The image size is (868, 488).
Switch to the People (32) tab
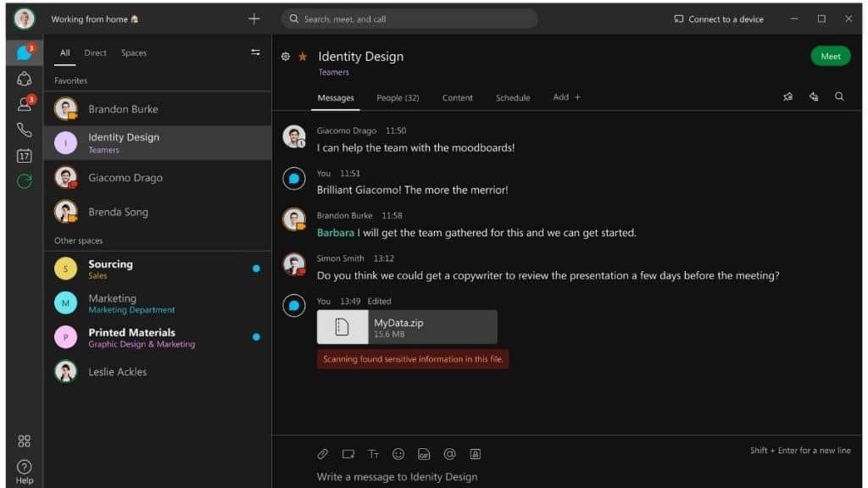398,97
